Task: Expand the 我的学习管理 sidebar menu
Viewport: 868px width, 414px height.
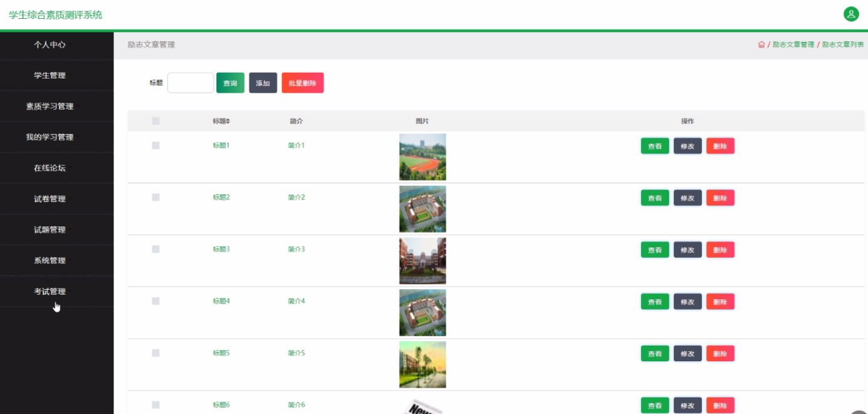Action: point(56,137)
